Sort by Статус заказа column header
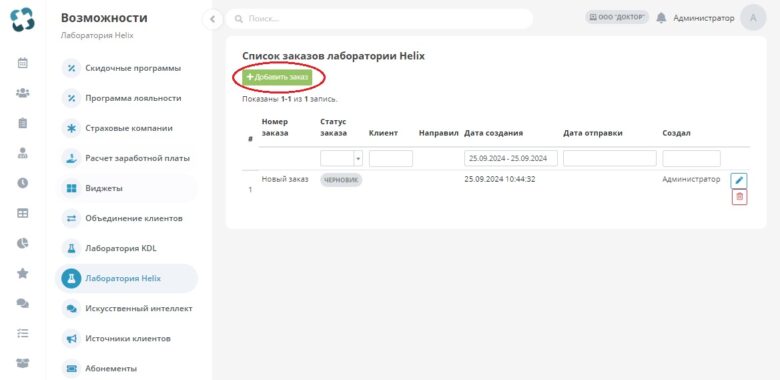 pyautogui.click(x=333, y=127)
